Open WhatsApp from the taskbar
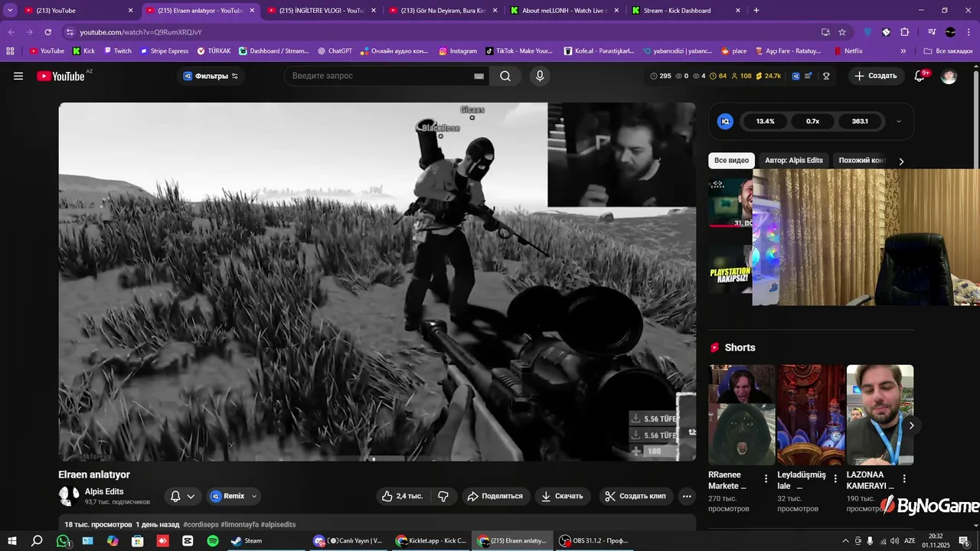Viewport: 980px width, 551px height. (63, 540)
